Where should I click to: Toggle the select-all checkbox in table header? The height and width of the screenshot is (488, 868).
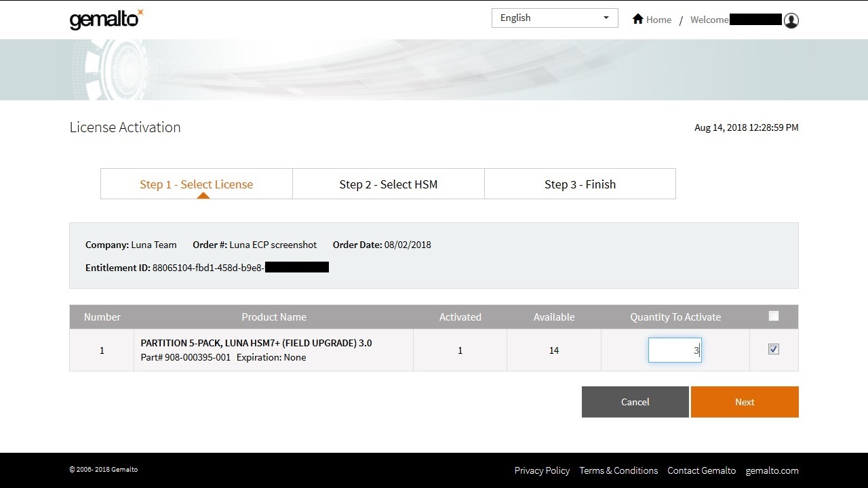click(x=774, y=316)
